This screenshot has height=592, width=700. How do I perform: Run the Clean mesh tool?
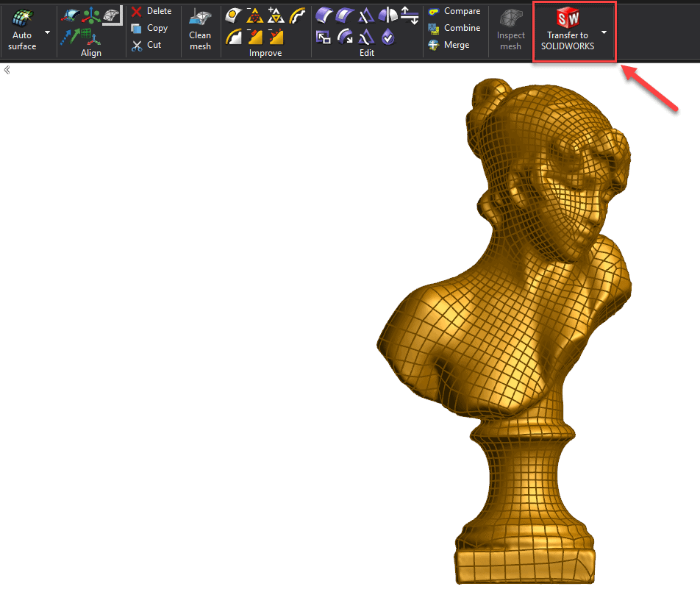coord(200,29)
